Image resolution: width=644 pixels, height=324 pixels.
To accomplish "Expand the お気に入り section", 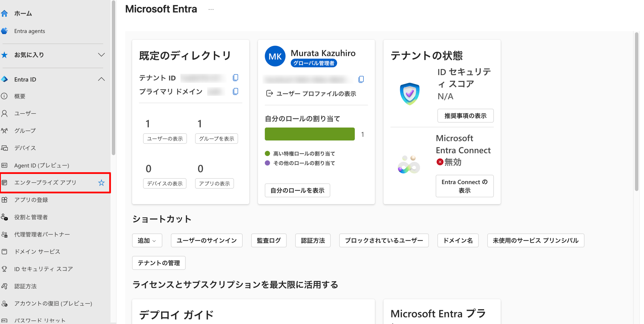I will [101, 54].
